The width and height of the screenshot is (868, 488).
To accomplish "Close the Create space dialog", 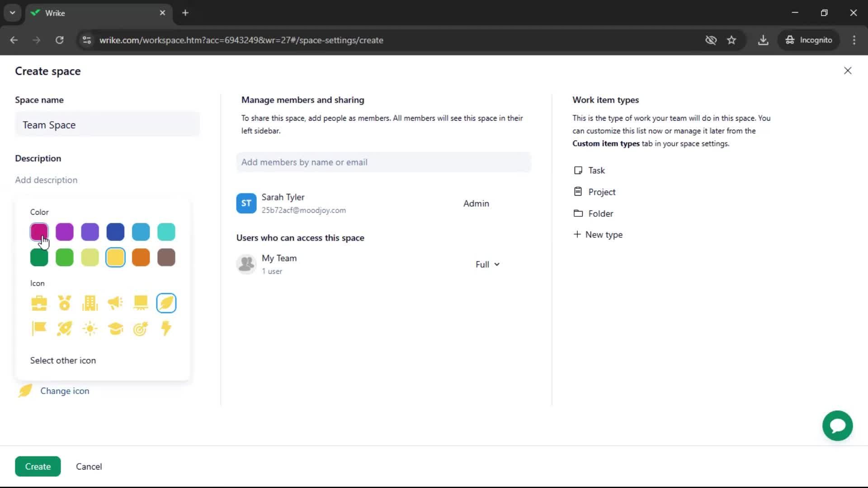I will tap(848, 71).
